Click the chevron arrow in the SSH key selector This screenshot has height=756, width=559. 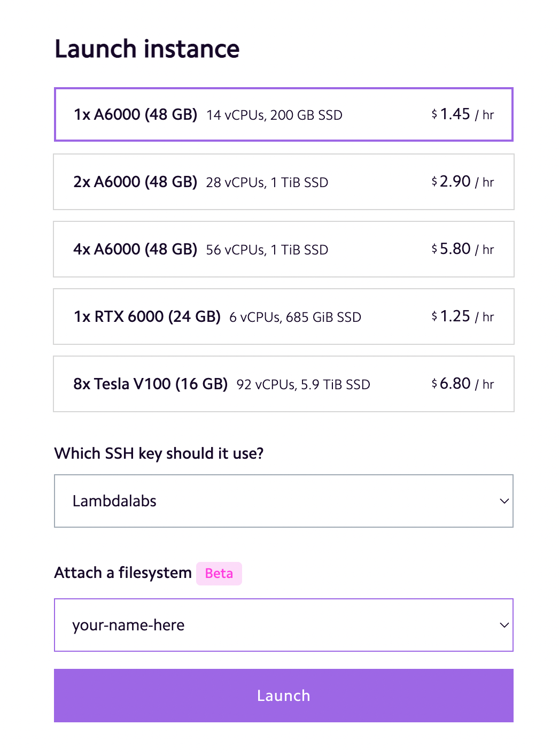coord(504,501)
